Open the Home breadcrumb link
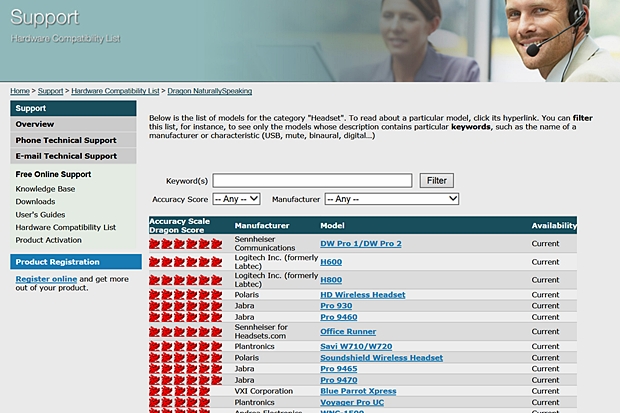The image size is (620, 413). [20, 91]
